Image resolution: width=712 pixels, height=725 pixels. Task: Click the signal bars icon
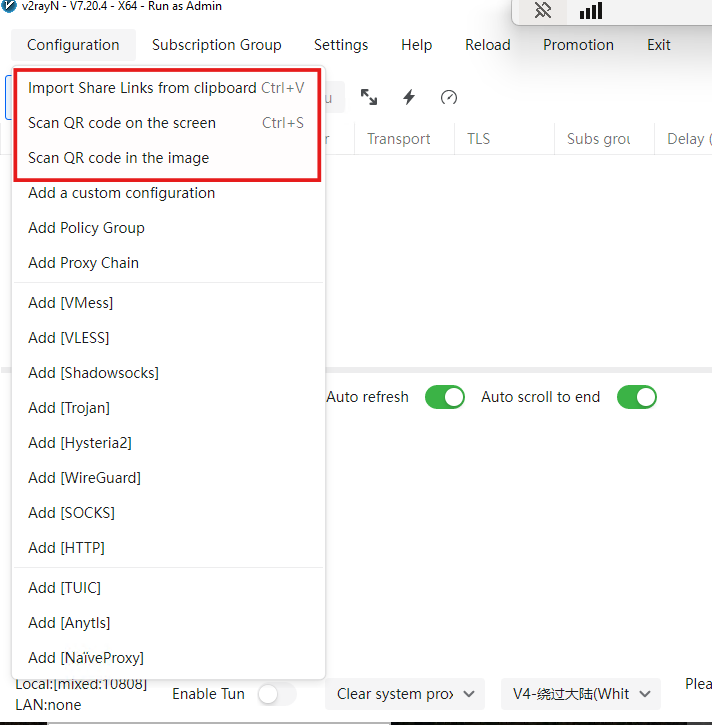[x=591, y=11]
